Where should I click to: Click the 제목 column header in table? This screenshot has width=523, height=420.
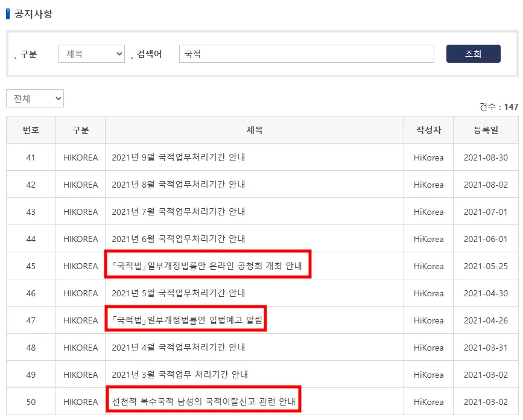pyautogui.click(x=255, y=130)
